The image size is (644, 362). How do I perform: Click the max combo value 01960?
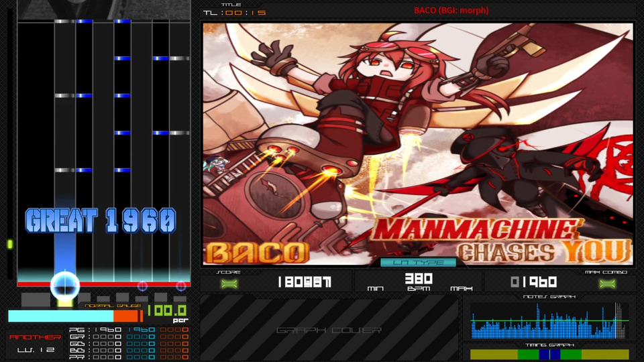534,282
